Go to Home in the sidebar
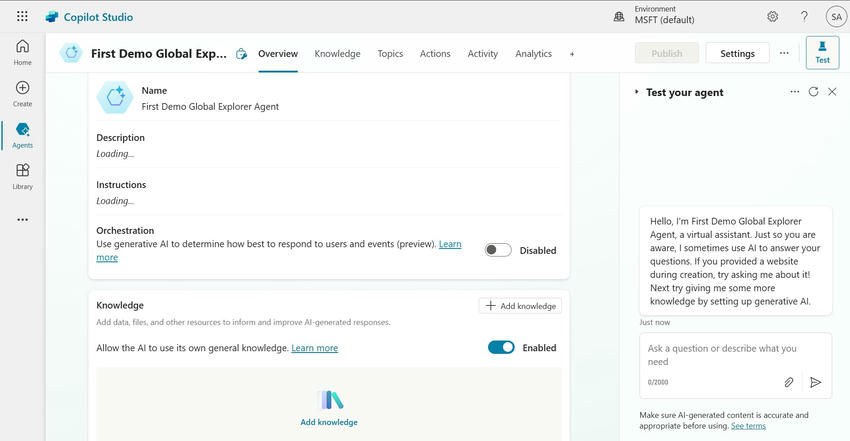Image resolution: width=850 pixels, height=441 pixels. 22,53
